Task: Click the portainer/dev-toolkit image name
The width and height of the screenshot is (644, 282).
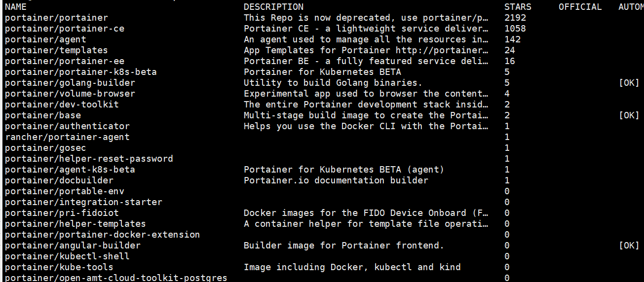Action: coord(62,105)
